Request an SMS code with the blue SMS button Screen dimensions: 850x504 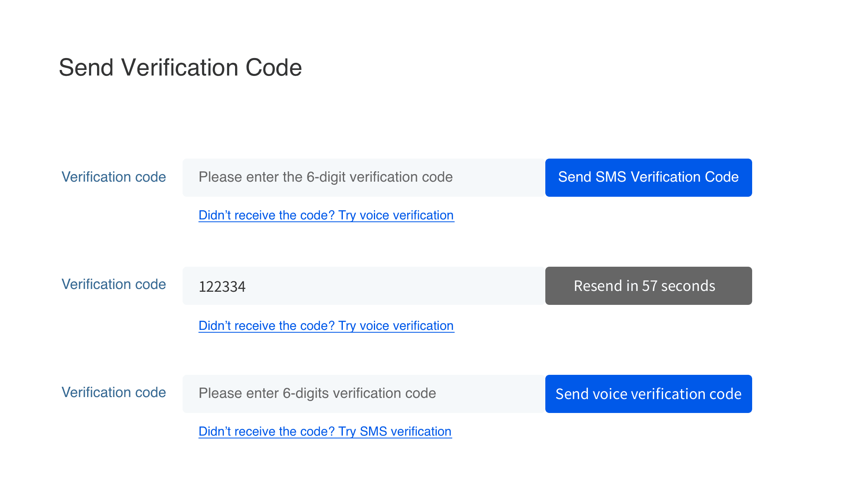648,177
